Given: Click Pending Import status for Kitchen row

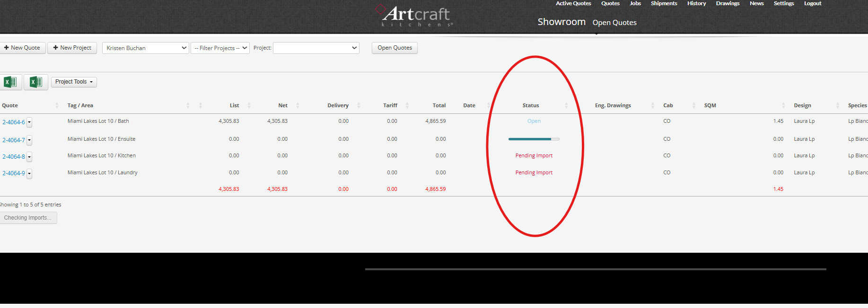Looking at the screenshot, I should (534, 156).
